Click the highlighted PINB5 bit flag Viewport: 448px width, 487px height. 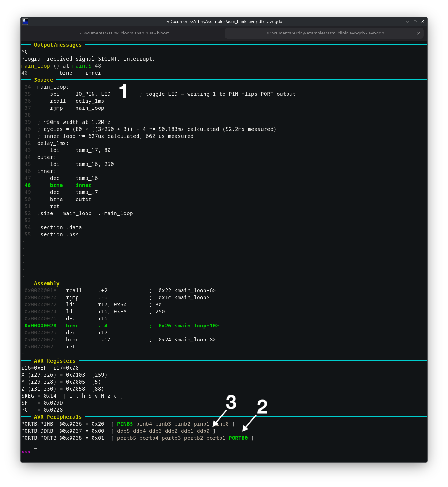click(125, 424)
